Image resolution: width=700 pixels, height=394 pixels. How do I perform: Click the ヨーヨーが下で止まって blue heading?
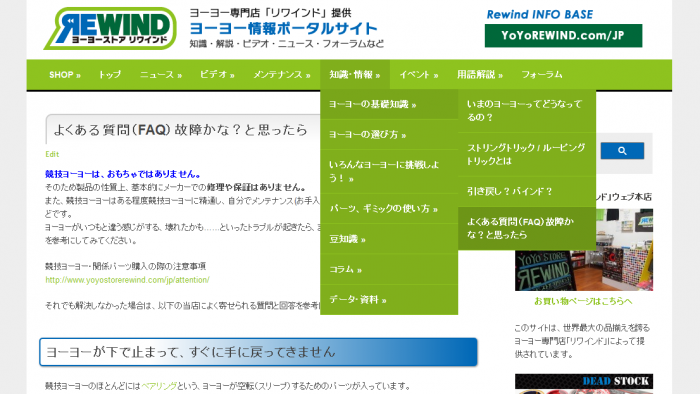(258, 352)
